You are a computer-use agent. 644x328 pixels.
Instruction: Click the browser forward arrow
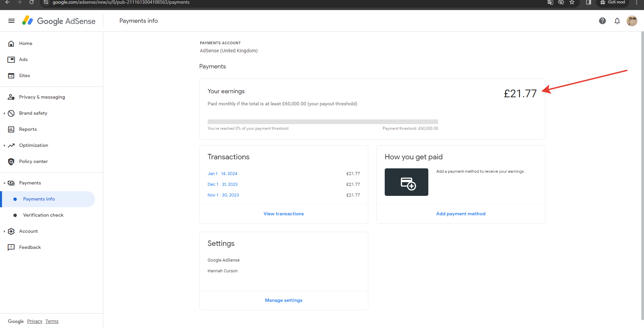[x=19, y=2]
